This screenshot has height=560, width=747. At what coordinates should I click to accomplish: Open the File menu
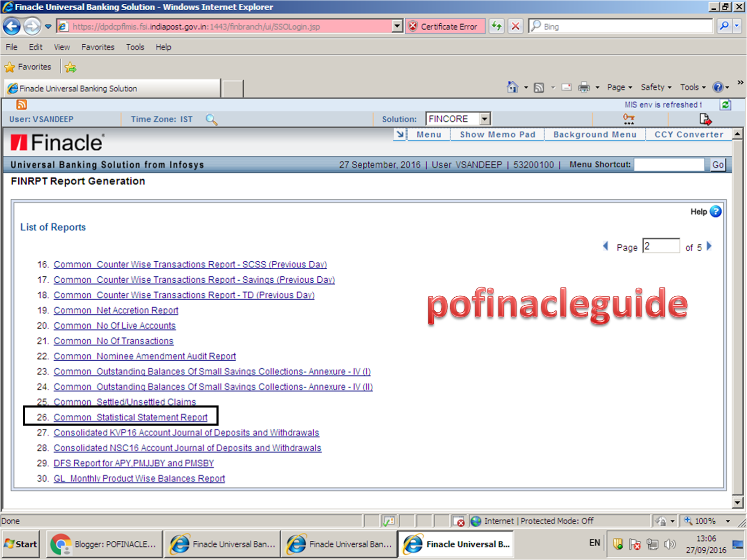coord(12,47)
